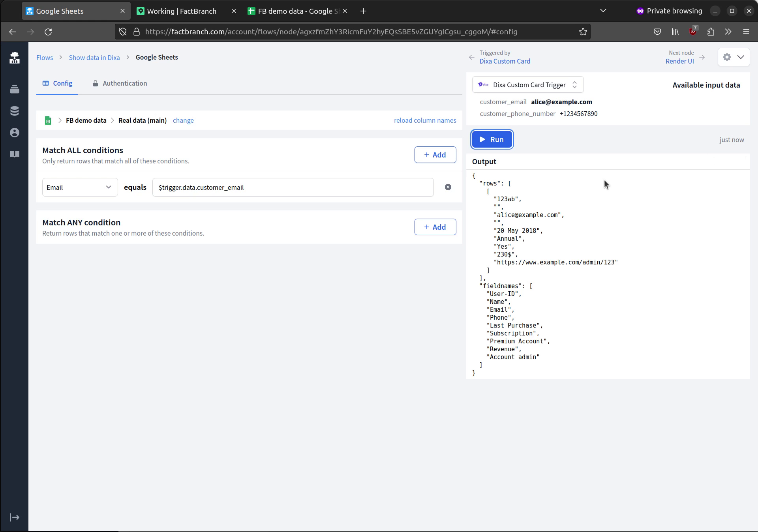Switch to the Authentication tab
758x532 pixels.
(x=120, y=83)
